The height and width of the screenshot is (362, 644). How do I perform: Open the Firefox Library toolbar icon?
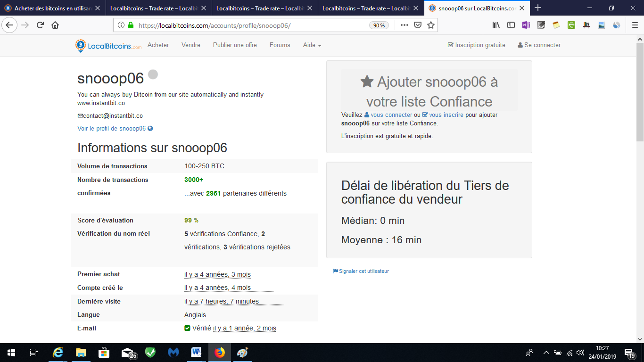pyautogui.click(x=496, y=25)
